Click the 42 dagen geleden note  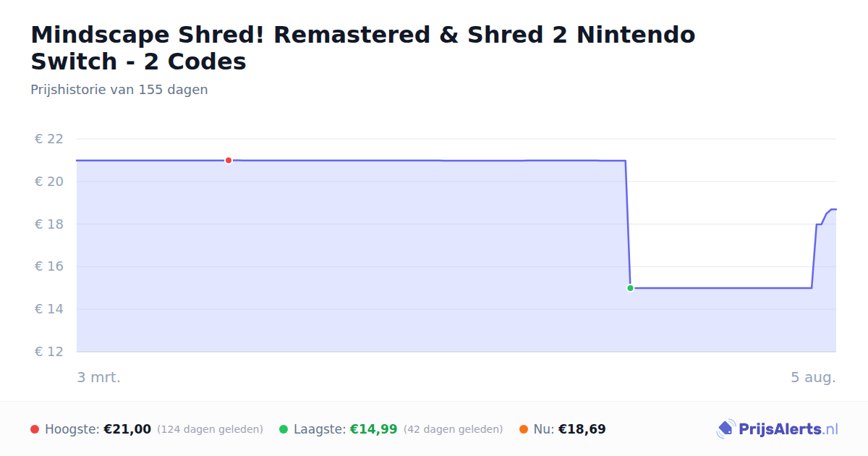click(453, 429)
